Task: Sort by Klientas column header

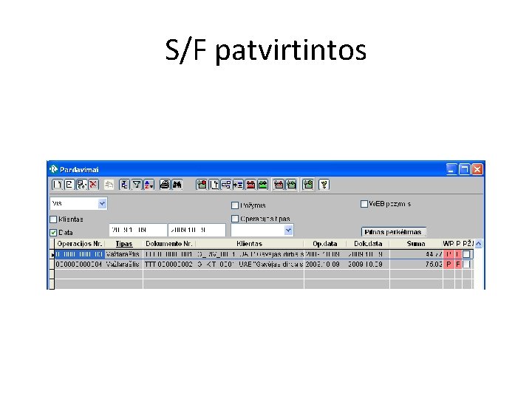Action: click(250, 244)
